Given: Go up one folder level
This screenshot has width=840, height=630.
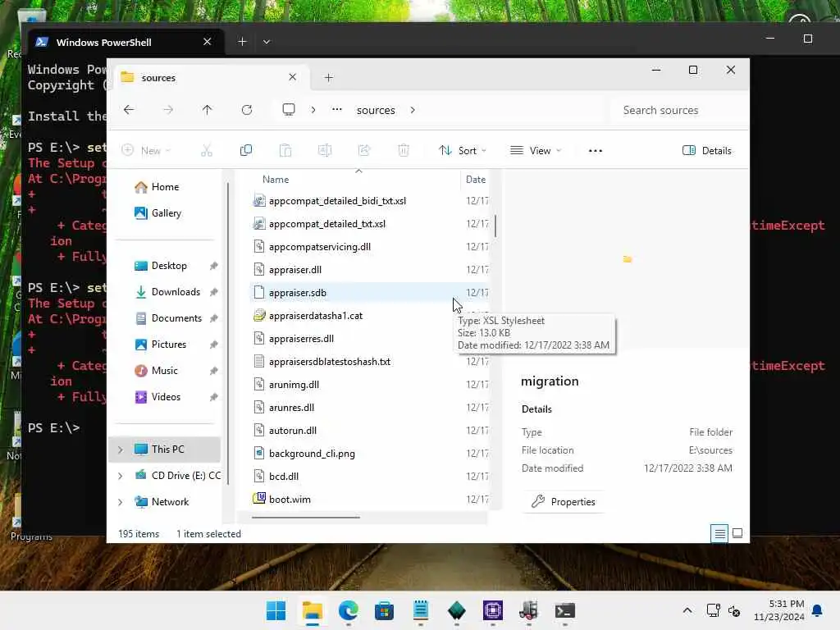Looking at the screenshot, I should pos(207,110).
